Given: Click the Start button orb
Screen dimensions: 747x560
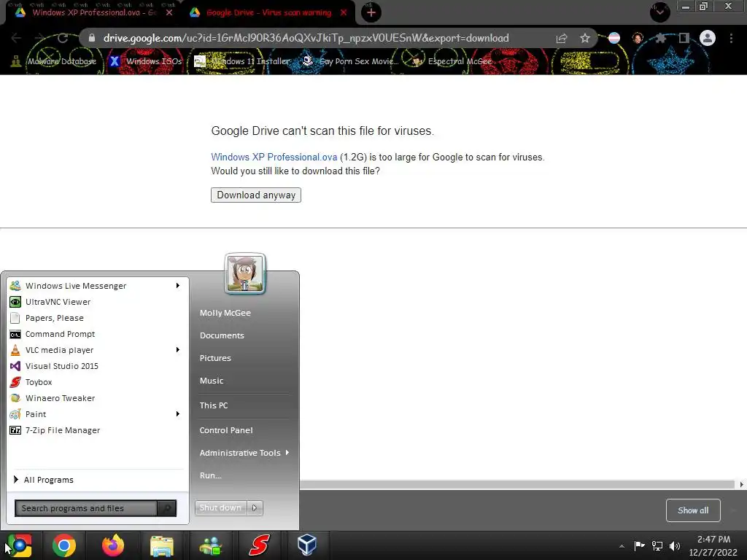Looking at the screenshot, I should pyautogui.click(x=19, y=545).
